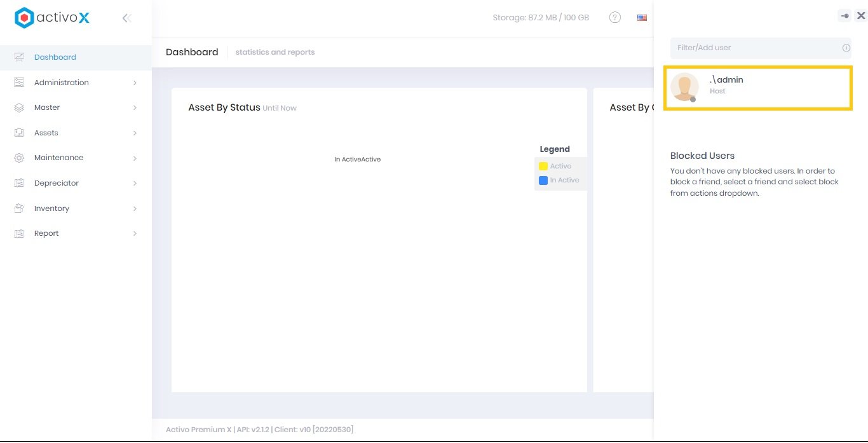Click the activoX logo
The width and height of the screenshot is (868, 443).
click(52, 18)
